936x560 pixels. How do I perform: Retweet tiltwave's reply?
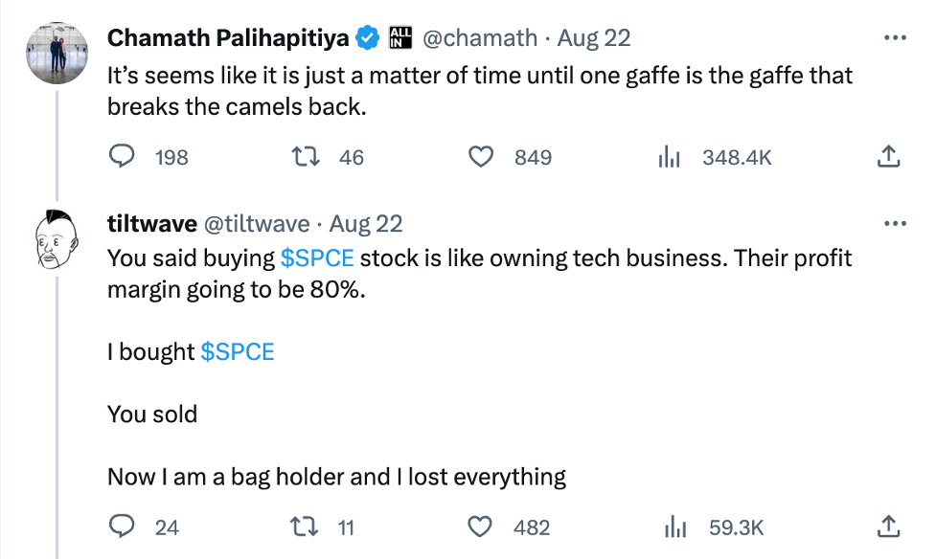point(304,526)
